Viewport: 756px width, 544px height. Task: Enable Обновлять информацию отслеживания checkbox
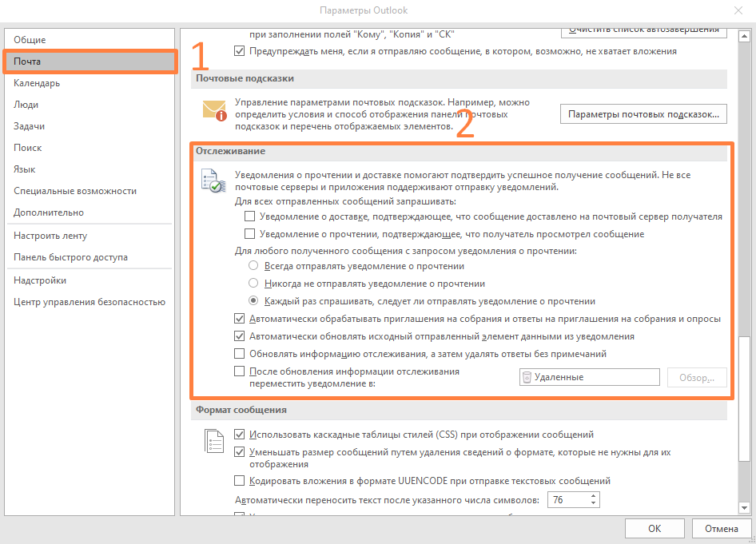pos(239,354)
